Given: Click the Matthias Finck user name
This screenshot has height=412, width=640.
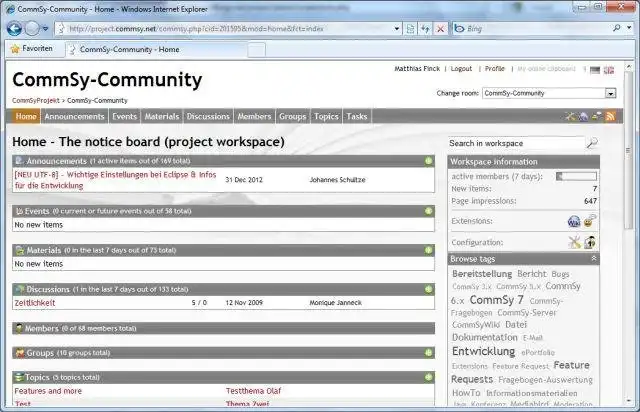Looking at the screenshot, I should pyautogui.click(x=417, y=69).
